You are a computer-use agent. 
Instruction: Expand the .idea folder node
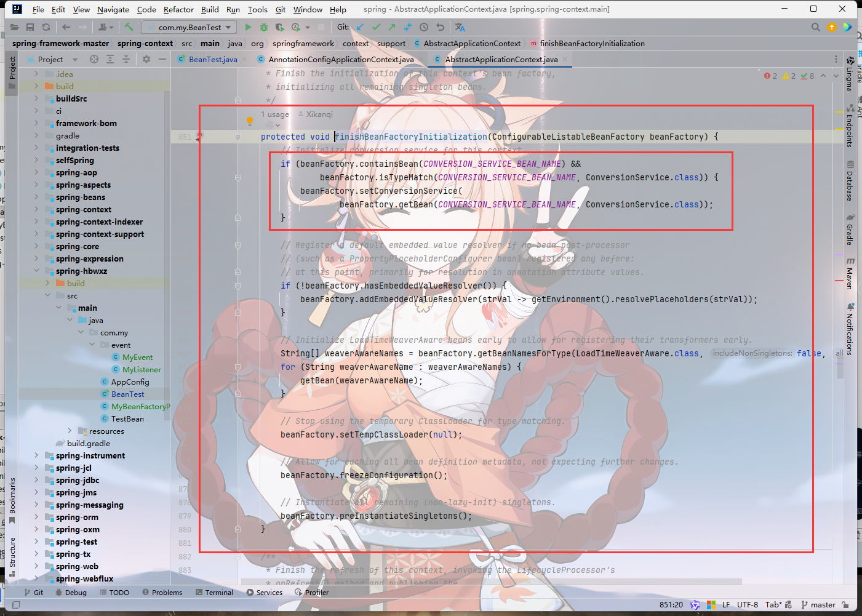(x=36, y=74)
